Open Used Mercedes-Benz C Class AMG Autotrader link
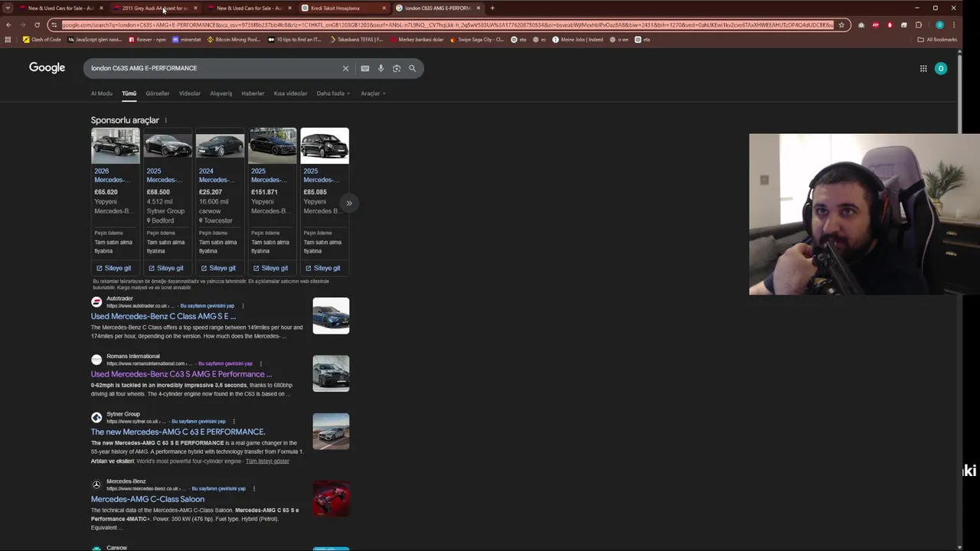Image resolution: width=980 pixels, height=551 pixels. [x=163, y=316]
